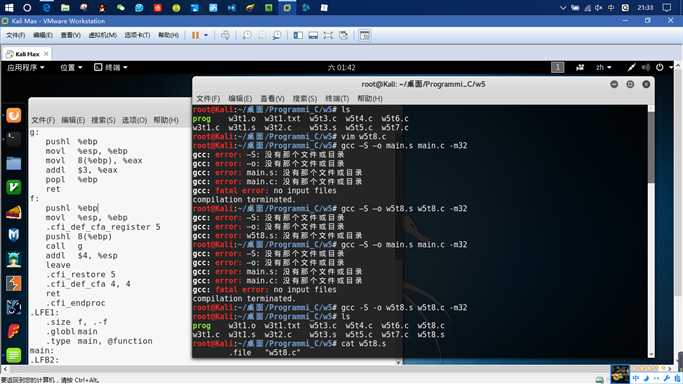Open the orange Firefox dock icon

[14, 116]
